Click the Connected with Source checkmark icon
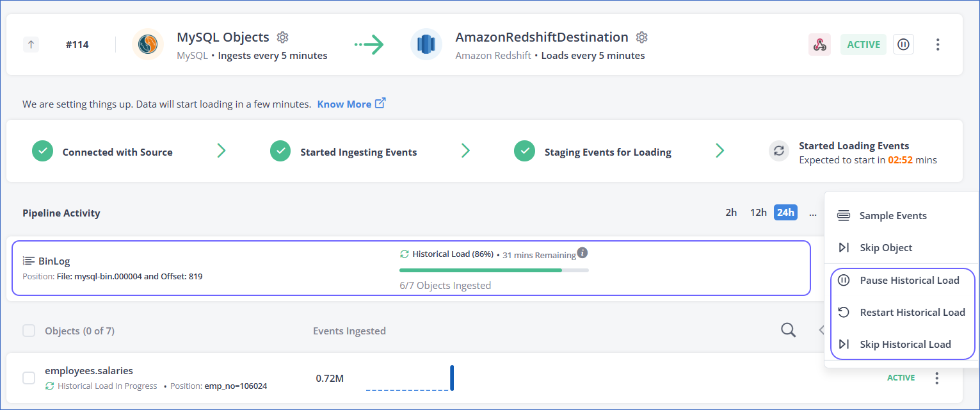This screenshot has height=410, width=980. 42,151
